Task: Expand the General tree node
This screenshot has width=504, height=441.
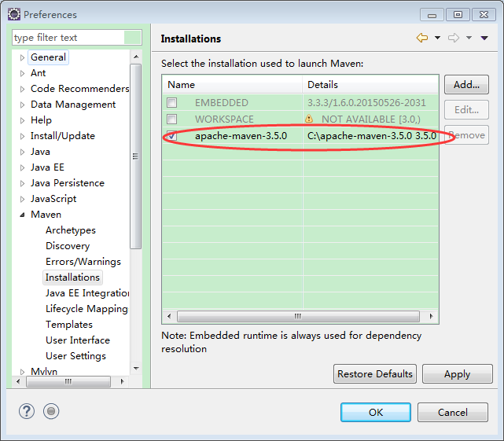Action: coord(22,57)
